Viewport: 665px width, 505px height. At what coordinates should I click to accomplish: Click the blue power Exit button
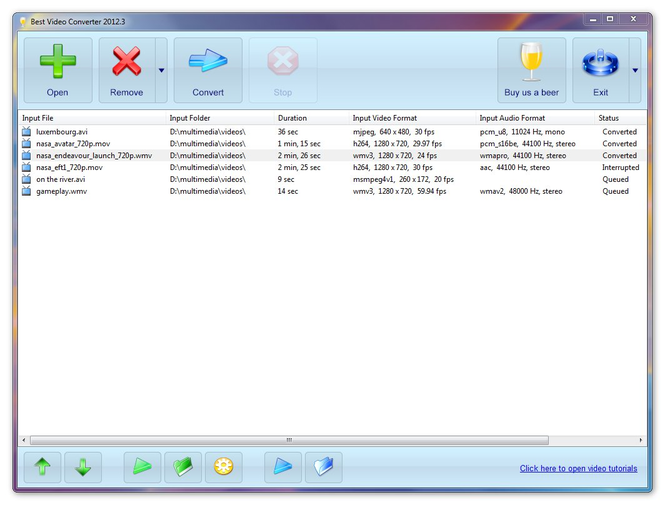[601, 70]
